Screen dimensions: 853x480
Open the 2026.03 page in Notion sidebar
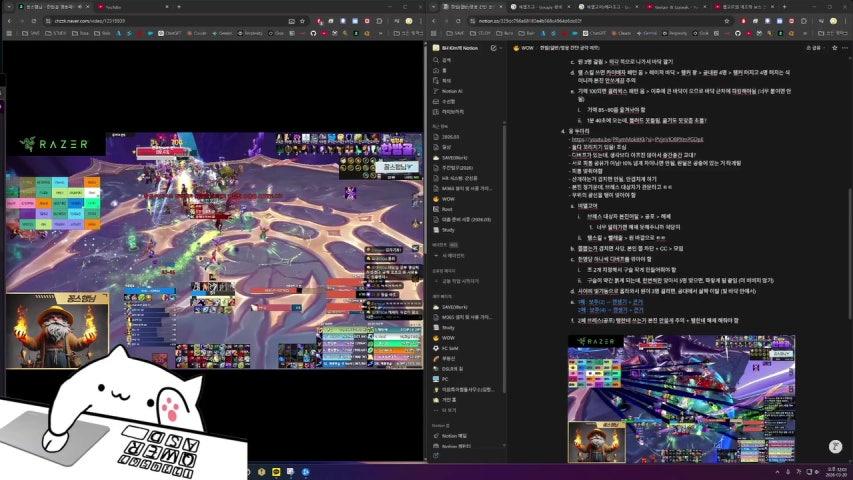pyautogui.click(x=468, y=137)
